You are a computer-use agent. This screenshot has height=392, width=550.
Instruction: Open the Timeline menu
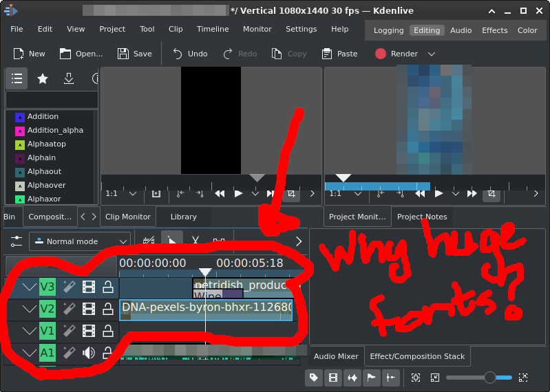tap(213, 29)
